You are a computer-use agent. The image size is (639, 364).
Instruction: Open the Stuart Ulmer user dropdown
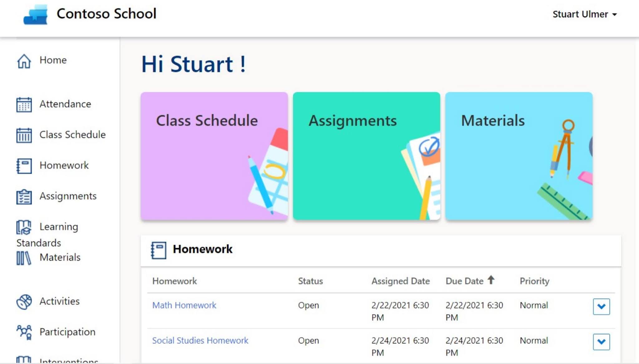(x=584, y=14)
